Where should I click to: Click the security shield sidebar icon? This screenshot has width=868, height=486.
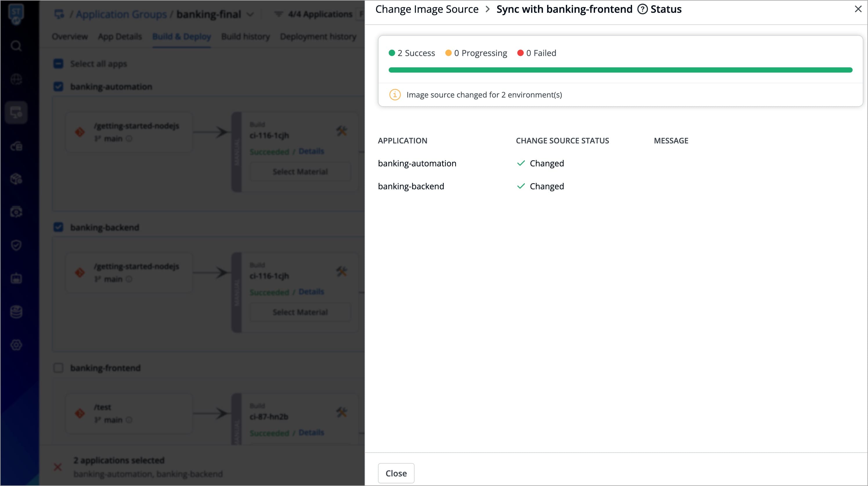[x=16, y=245]
